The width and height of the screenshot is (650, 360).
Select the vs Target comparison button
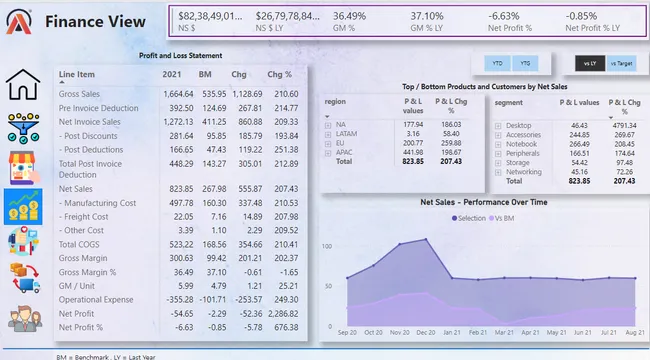coord(621,63)
